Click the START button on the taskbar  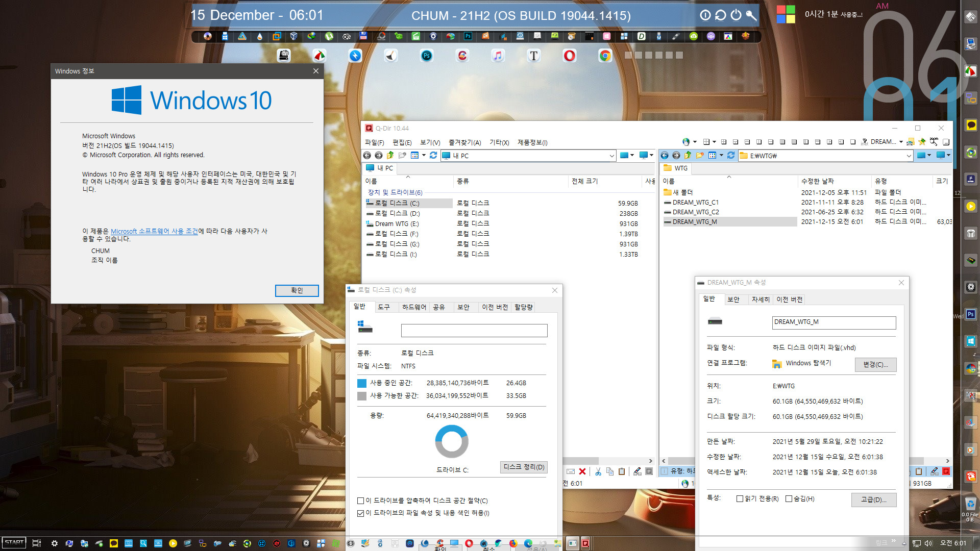14,543
